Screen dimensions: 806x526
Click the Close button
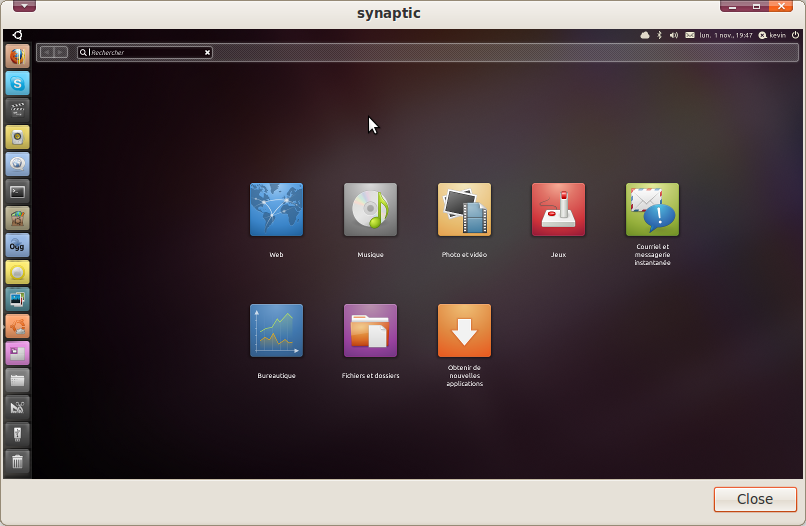[x=755, y=499]
